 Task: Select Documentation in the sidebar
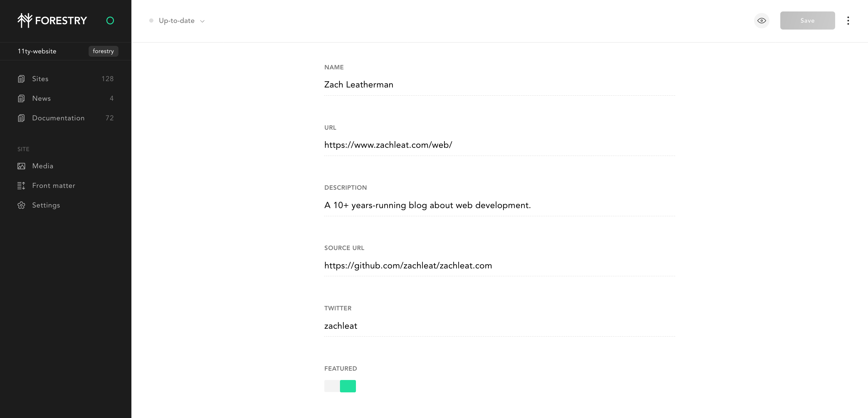66,118
